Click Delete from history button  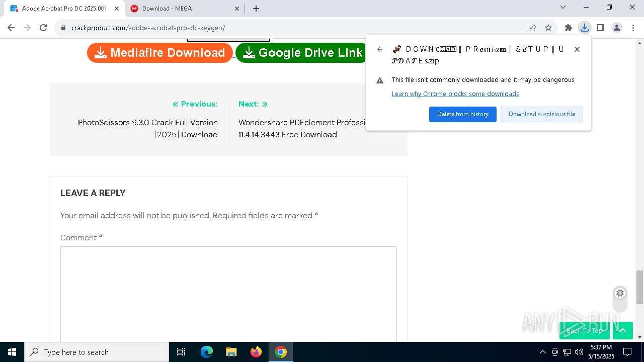point(463,114)
